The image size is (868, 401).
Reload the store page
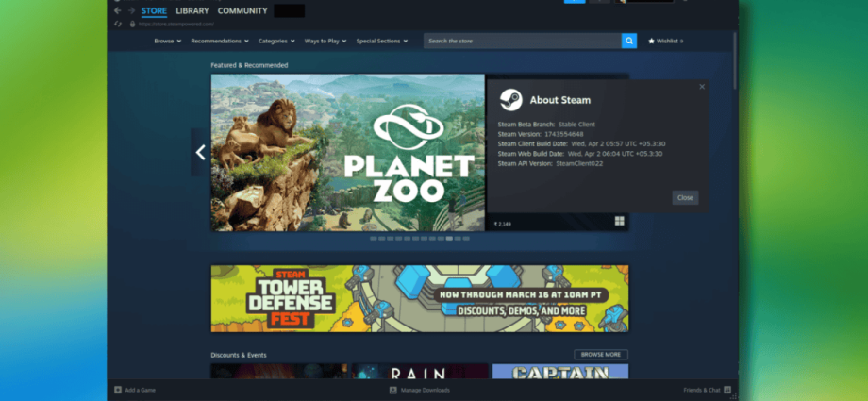pos(117,24)
